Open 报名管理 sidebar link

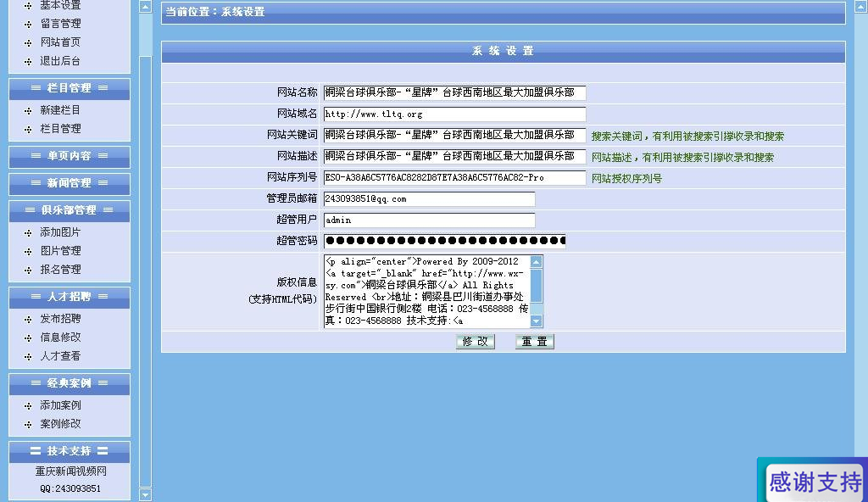click(x=60, y=270)
